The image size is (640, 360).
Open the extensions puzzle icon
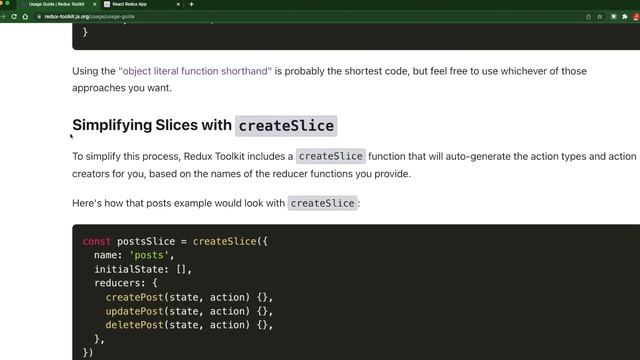[x=624, y=16]
